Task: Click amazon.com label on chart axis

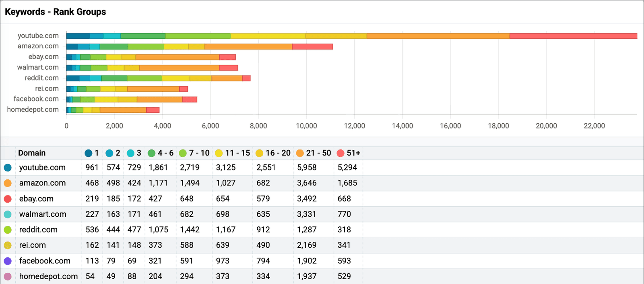Action: pos(38,46)
